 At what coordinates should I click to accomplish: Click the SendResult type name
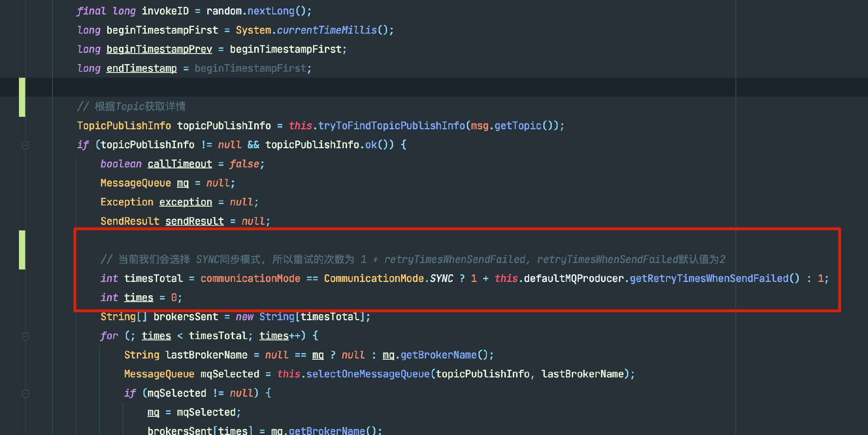[x=130, y=221]
